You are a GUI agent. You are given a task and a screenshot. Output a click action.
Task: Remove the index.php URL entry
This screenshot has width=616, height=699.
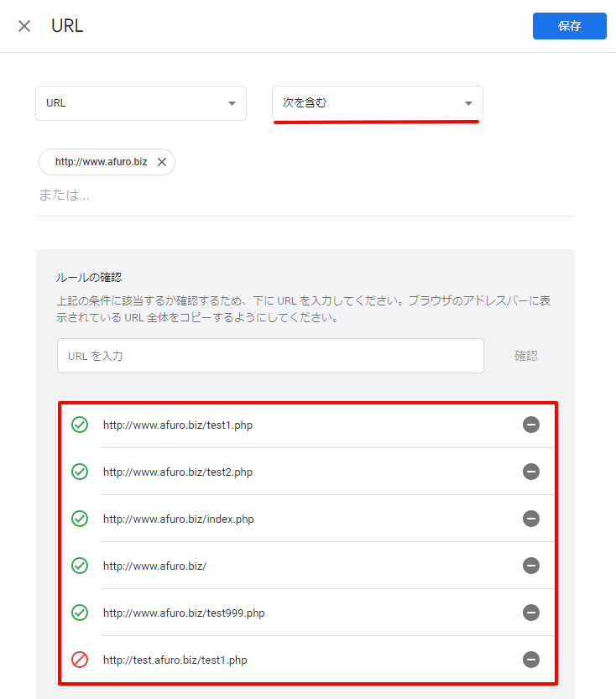[531, 519]
